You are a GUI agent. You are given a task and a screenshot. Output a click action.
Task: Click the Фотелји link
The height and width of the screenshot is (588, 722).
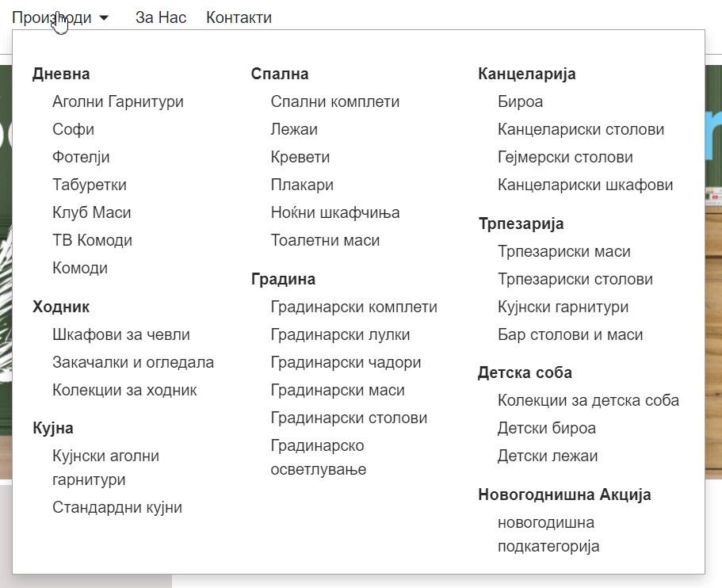point(81,157)
